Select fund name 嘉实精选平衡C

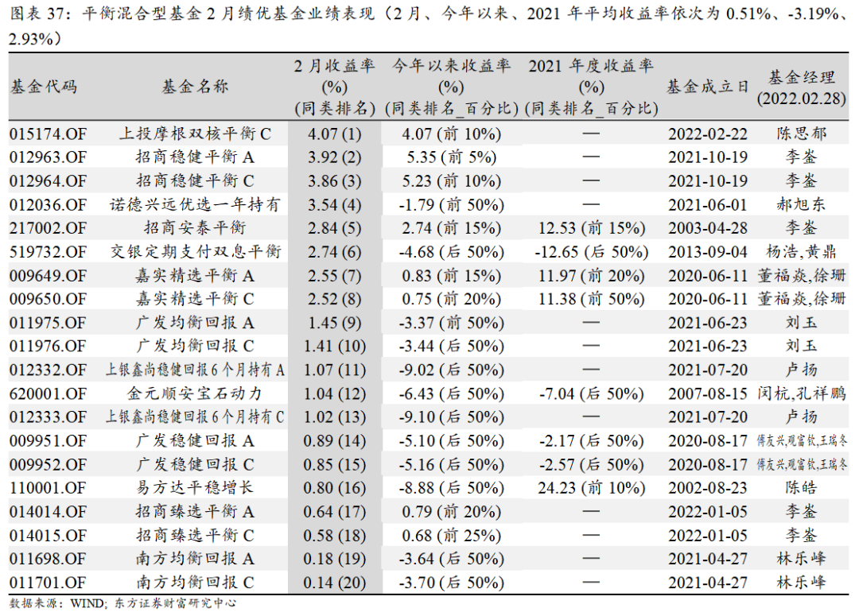click(195, 299)
